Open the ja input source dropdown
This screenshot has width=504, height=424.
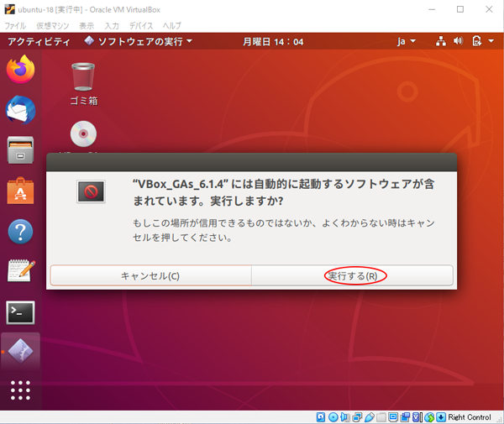(407, 41)
